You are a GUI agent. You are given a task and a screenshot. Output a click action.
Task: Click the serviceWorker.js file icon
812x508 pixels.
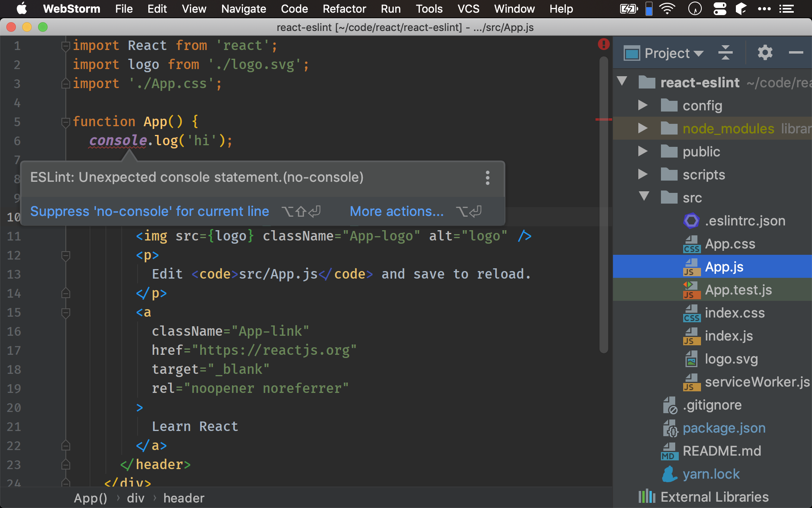click(691, 382)
